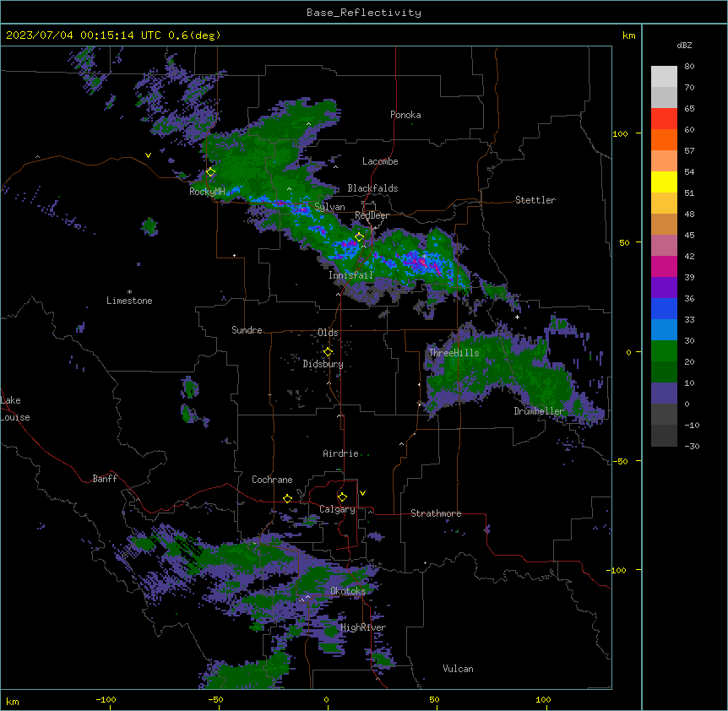Click the Airdrie city label
The height and width of the screenshot is (711, 728).
pyautogui.click(x=340, y=453)
